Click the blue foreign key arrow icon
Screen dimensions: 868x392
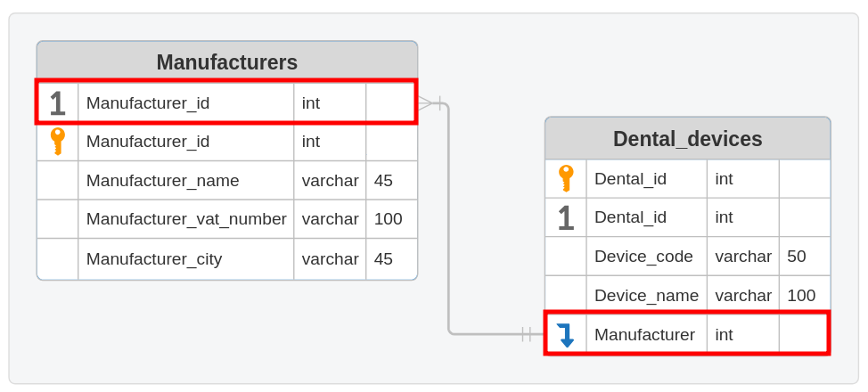tap(565, 335)
